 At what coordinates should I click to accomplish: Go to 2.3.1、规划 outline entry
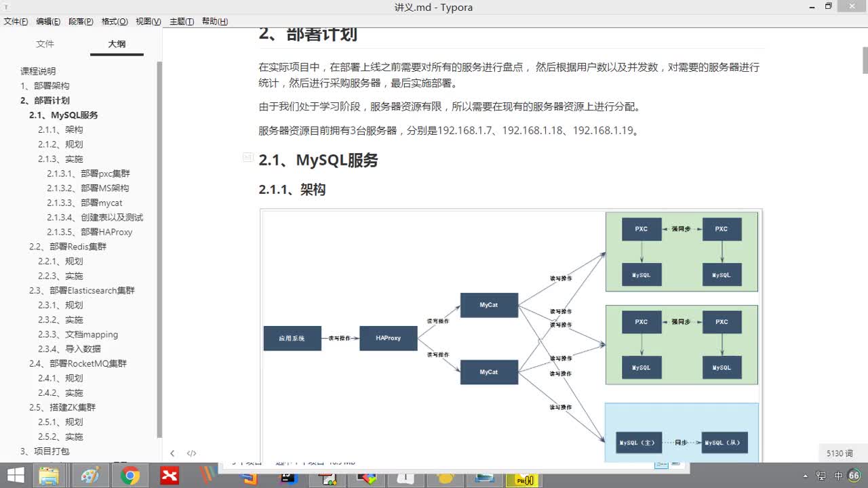[x=60, y=305]
